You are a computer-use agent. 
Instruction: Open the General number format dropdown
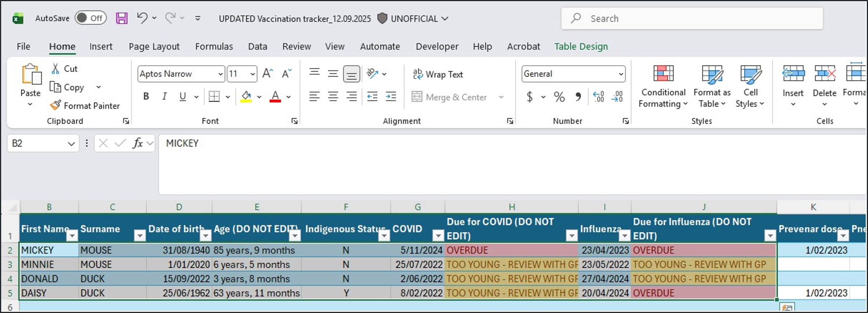[x=621, y=74]
